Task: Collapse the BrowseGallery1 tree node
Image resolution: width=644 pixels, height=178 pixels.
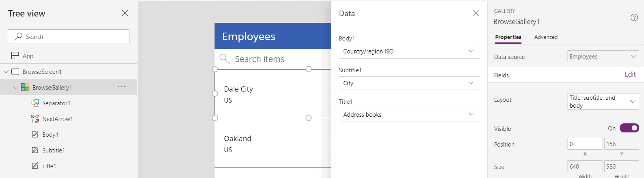Action: [16, 87]
